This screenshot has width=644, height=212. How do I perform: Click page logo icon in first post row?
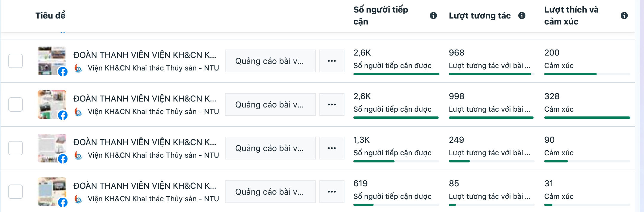pos(78,68)
